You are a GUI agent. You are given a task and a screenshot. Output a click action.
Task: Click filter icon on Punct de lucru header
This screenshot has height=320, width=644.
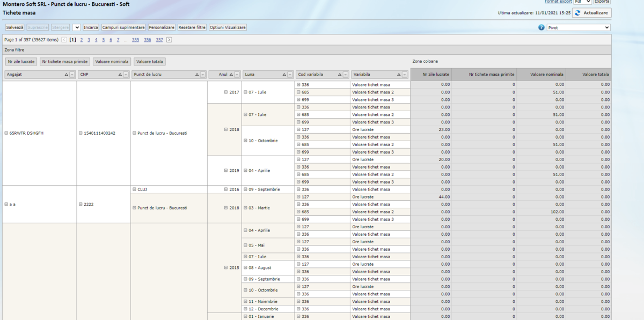pyautogui.click(x=203, y=75)
